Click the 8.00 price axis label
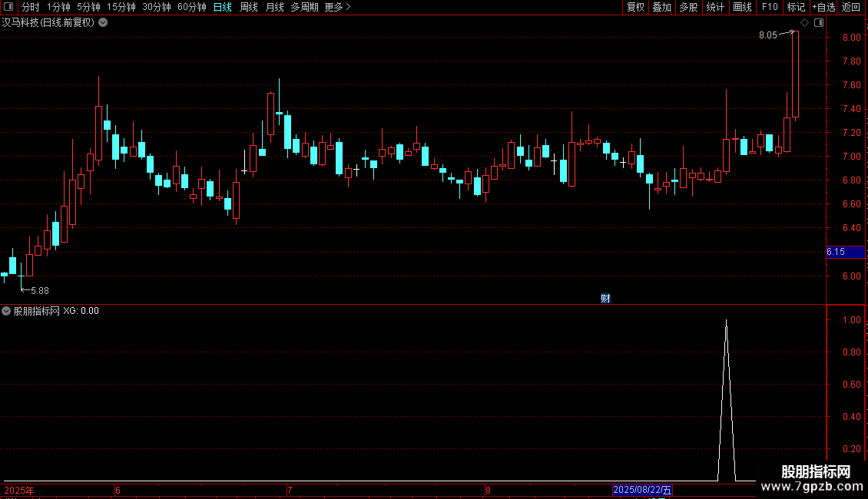 tap(851, 38)
